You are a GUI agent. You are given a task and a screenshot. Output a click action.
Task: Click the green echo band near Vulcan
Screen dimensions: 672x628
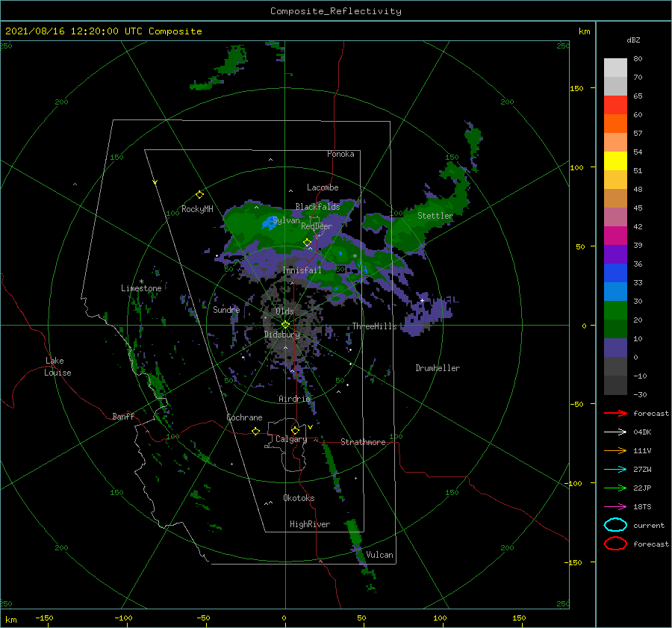(355, 533)
